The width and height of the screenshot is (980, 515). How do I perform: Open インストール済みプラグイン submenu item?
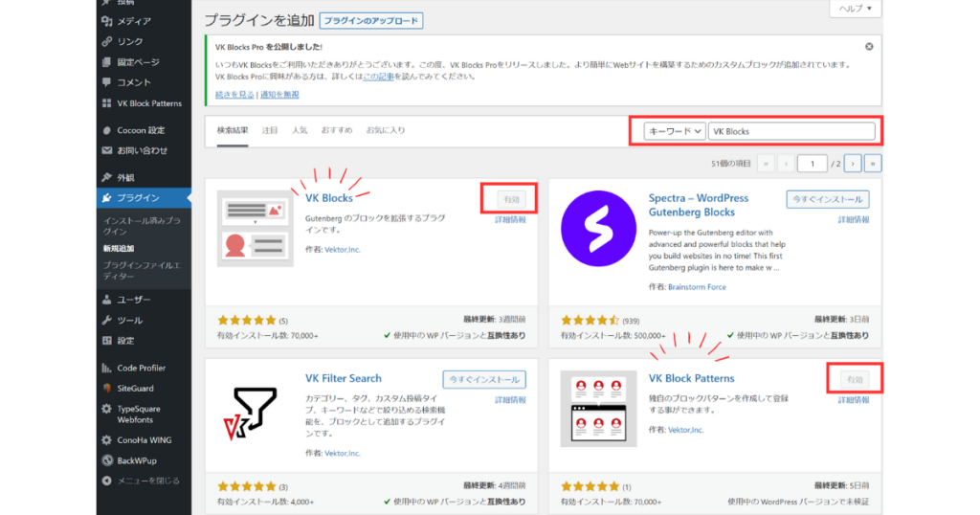(x=143, y=226)
